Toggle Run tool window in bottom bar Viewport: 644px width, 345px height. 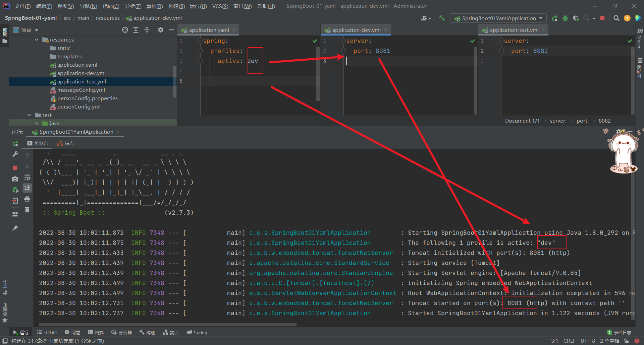click(20, 332)
